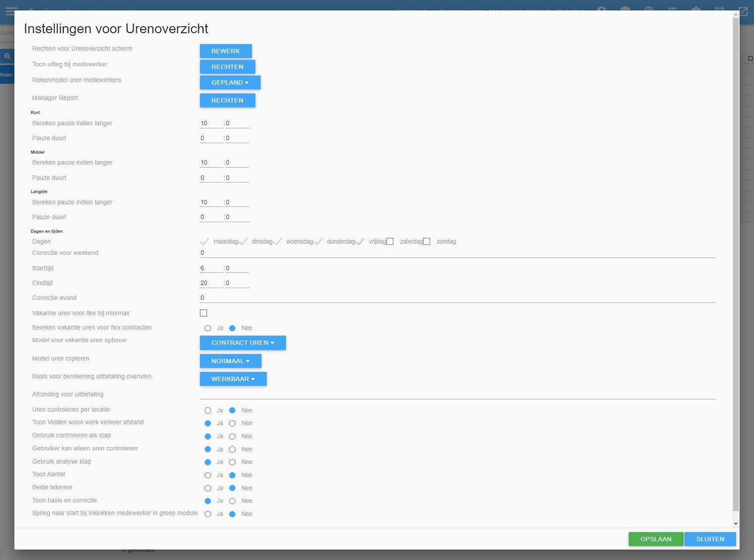
Task: Click the Starttijd hours input field
Action: click(x=211, y=268)
